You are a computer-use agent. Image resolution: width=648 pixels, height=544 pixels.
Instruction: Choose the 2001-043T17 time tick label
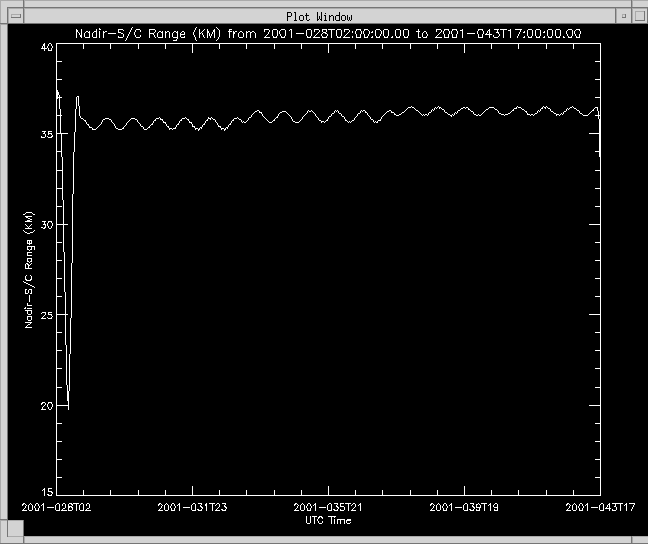pyautogui.click(x=599, y=508)
